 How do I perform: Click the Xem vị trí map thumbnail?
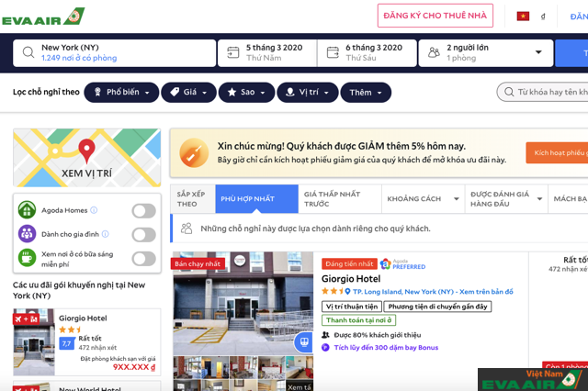tap(87, 158)
